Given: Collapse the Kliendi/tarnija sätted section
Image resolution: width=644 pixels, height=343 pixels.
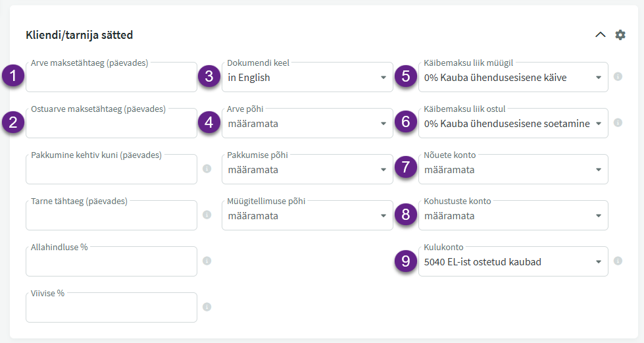Looking at the screenshot, I should (600, 35).
